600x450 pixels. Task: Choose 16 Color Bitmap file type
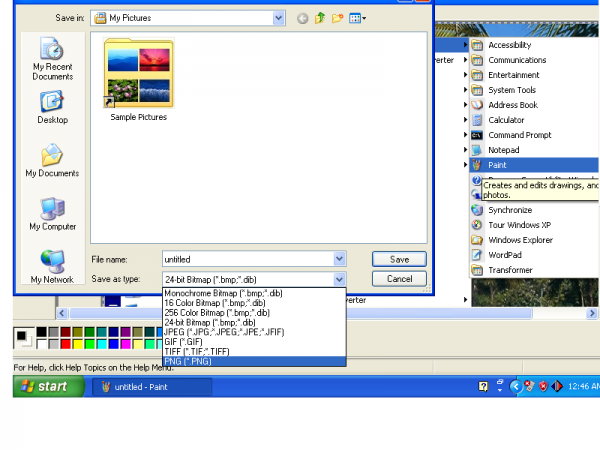(x=254, y=303)
